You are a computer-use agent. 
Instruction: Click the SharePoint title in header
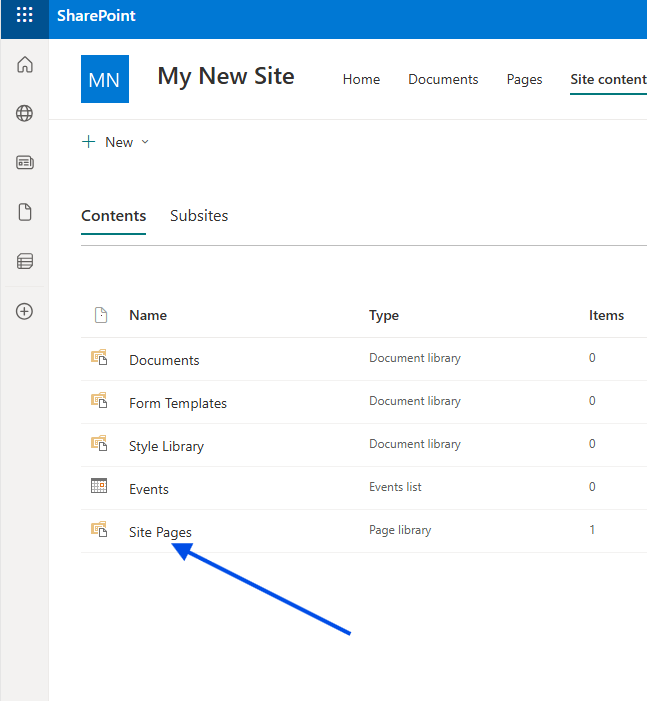96,16
